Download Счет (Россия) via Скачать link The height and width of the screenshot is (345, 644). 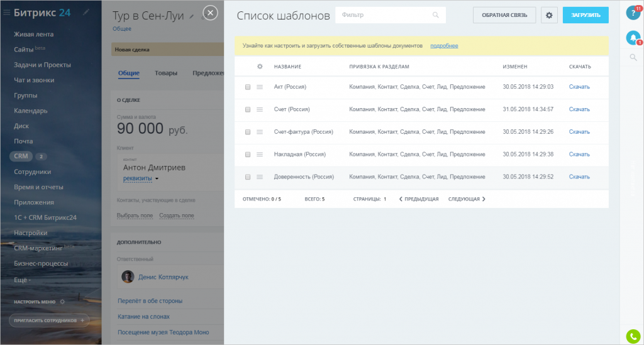[x=579, y=109]
